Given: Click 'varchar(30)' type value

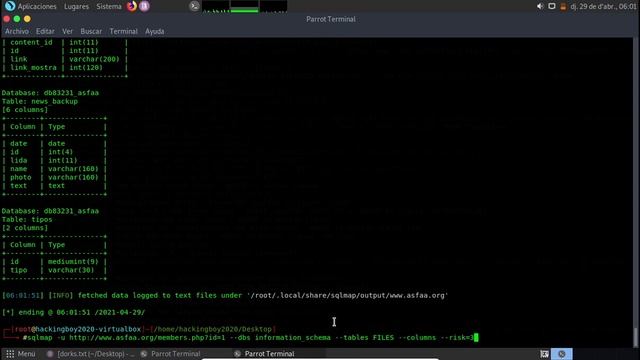Looking at the screenshot, I should click(71, 270).
